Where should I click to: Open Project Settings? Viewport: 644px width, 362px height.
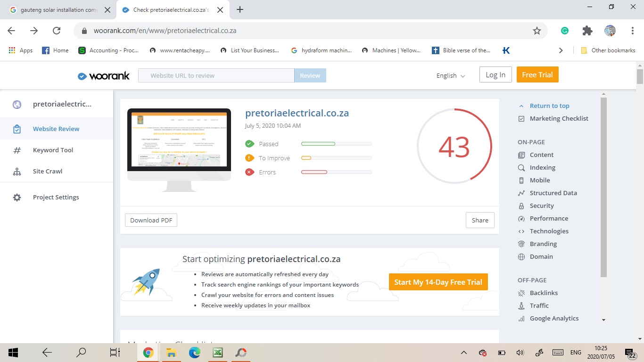56,197
